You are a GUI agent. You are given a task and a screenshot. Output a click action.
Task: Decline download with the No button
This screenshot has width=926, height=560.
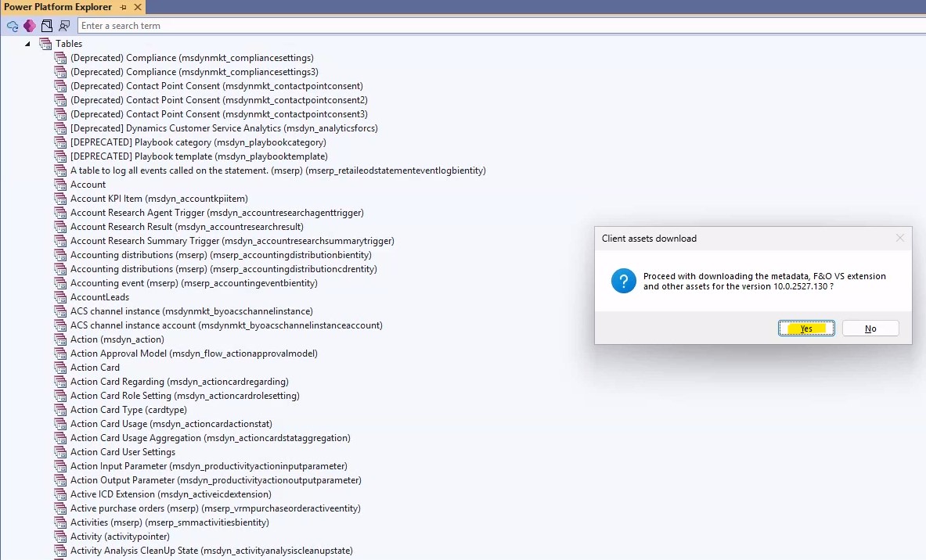pyautogui.click(x=870, y=328)
